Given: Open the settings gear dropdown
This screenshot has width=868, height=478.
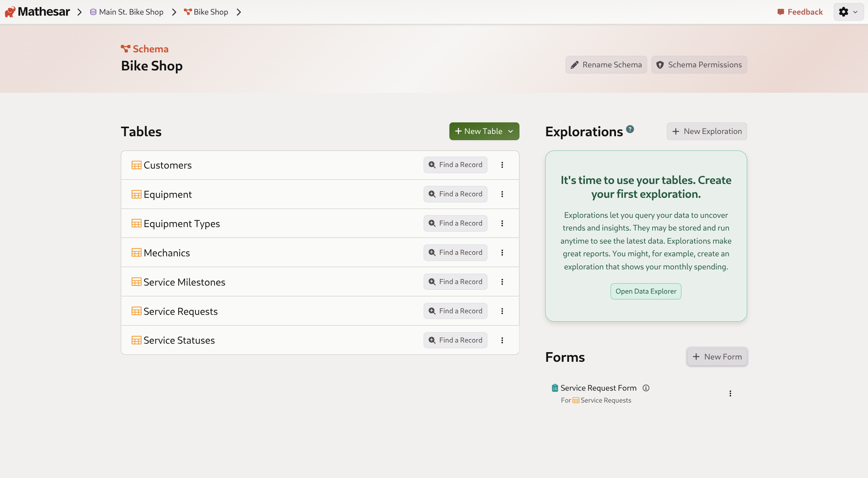Looking at the screenshot, I should [848, 12].
